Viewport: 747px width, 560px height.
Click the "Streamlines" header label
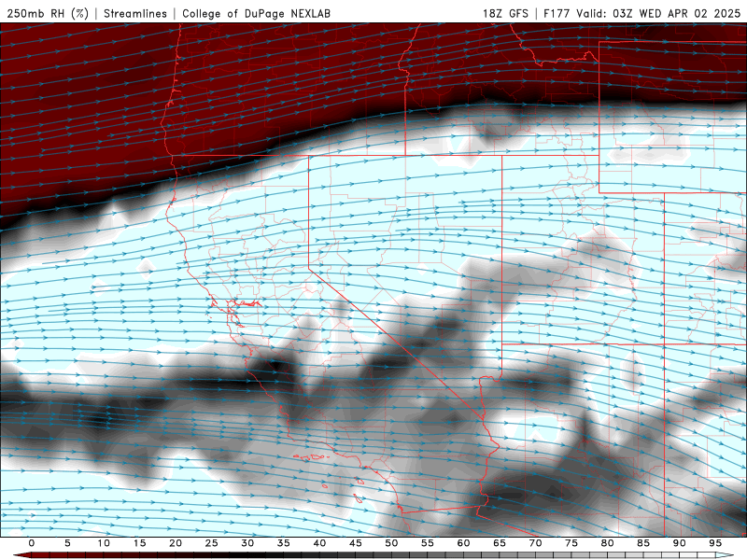point(135,13)
